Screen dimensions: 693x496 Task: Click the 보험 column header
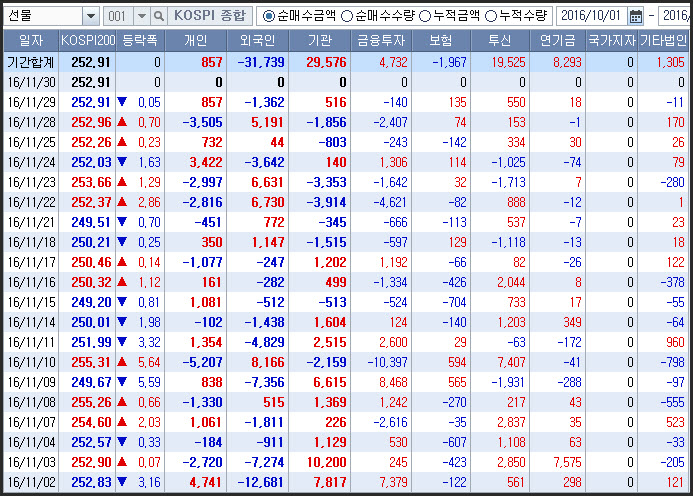pyautogui.click(x=441, y=41)
